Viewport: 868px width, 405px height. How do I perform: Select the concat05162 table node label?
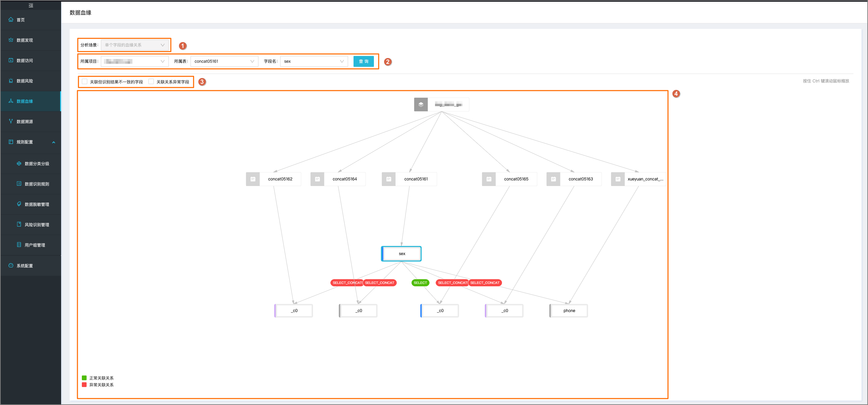coord(280,179)
